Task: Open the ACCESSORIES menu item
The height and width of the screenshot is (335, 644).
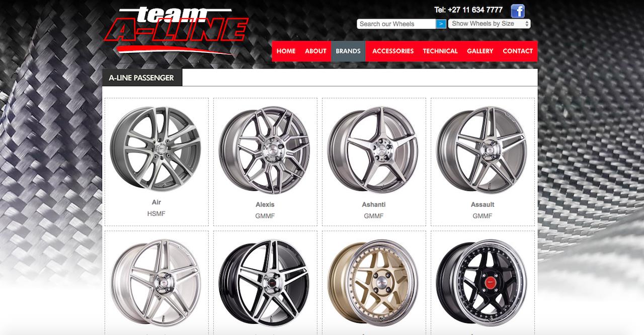Action: tap(393, 51)
